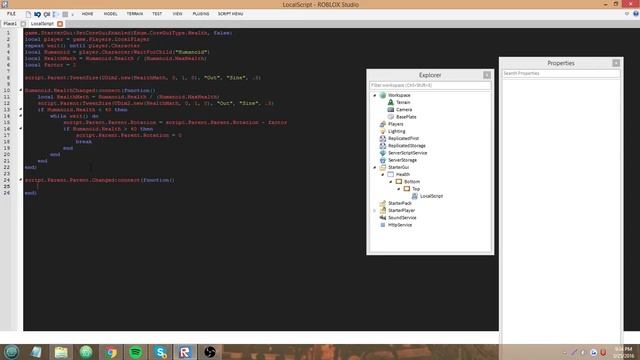Image resolution: width=640 pixels, height=360 pixels.
Task: Select the BasePlate part icon
Action: click(391, 117)
